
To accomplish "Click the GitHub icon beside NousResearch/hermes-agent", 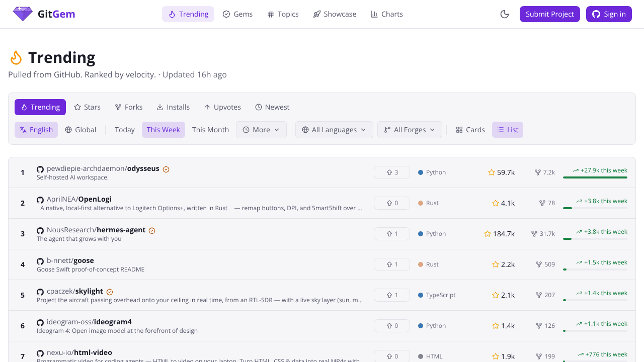I will (x=40, y=231).
